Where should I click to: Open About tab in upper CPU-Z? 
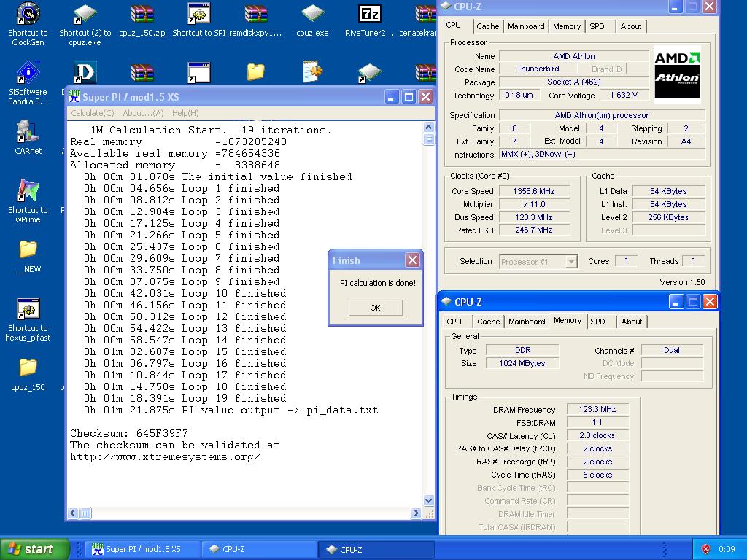(631, 26)
